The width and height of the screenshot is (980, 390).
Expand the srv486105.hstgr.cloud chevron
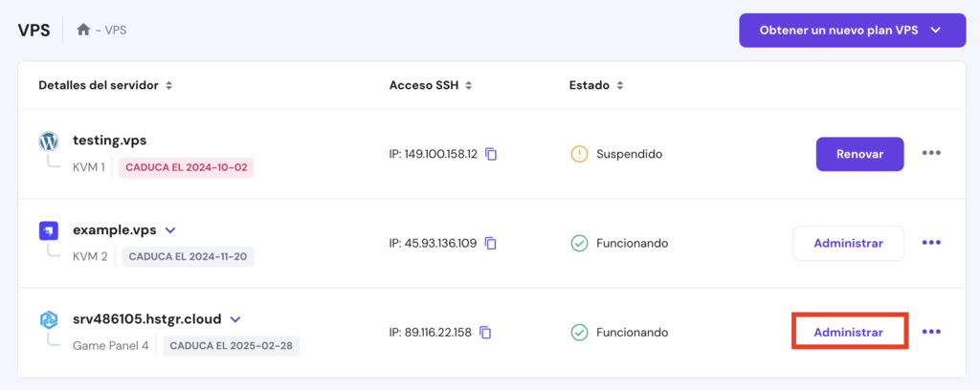pos(235,319)
